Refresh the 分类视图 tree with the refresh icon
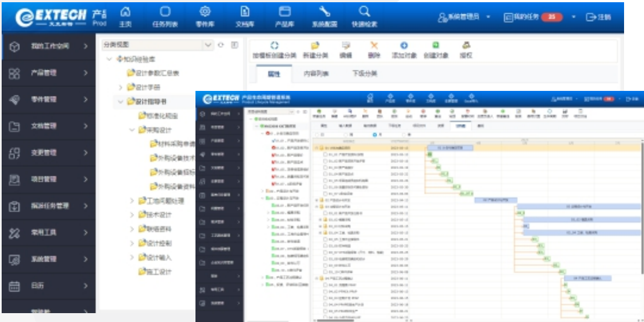The height and width of the screenshot is (322, 644). [222, 45]
